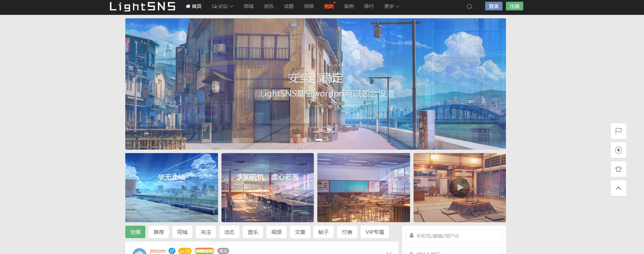Select the 推荐 feed tab

(159, 232)
